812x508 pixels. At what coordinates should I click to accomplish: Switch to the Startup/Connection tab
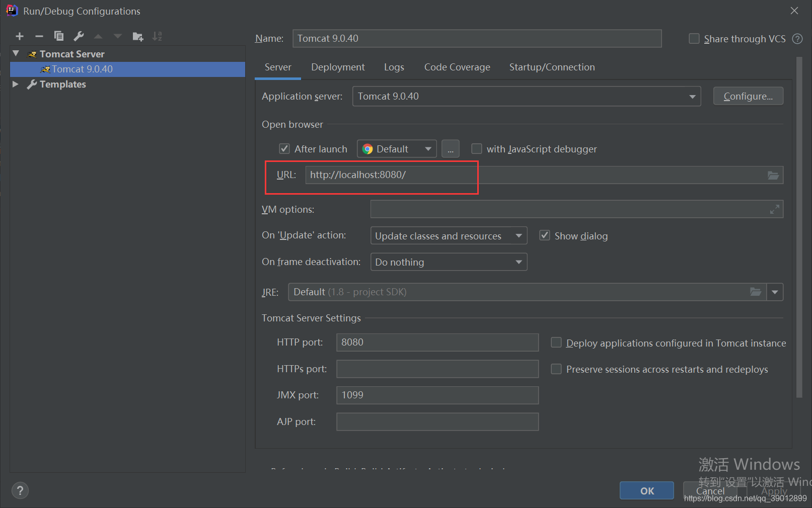(x=552, y=67)
